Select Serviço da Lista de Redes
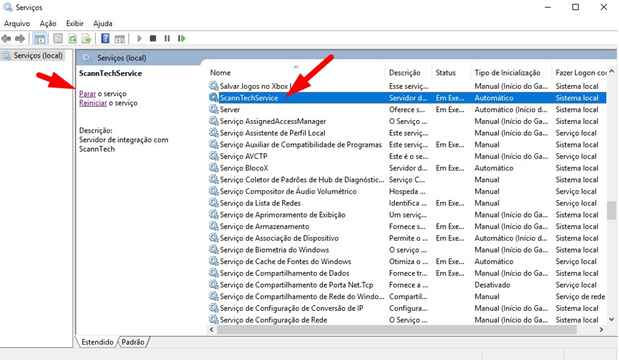Image resolution: width=619 pixels, height=363 pixels. (x=407, y=203)
